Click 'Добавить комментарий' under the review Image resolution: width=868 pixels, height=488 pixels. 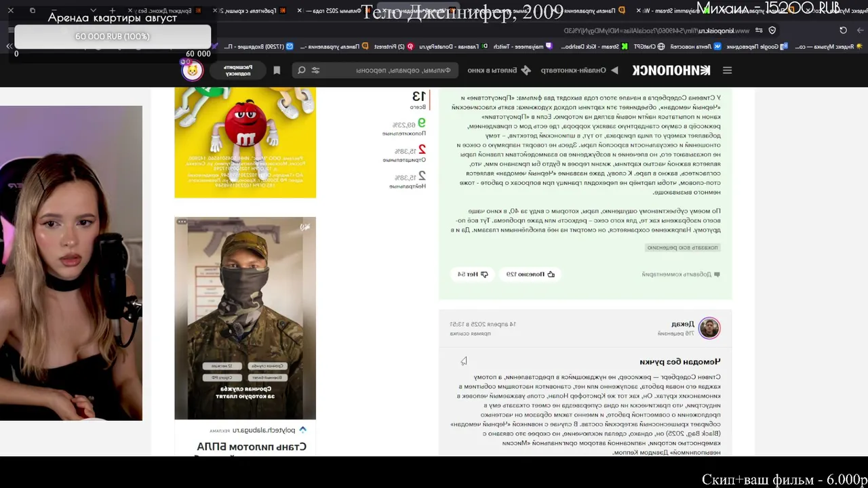pyautogui.click(x=681, y=274)
